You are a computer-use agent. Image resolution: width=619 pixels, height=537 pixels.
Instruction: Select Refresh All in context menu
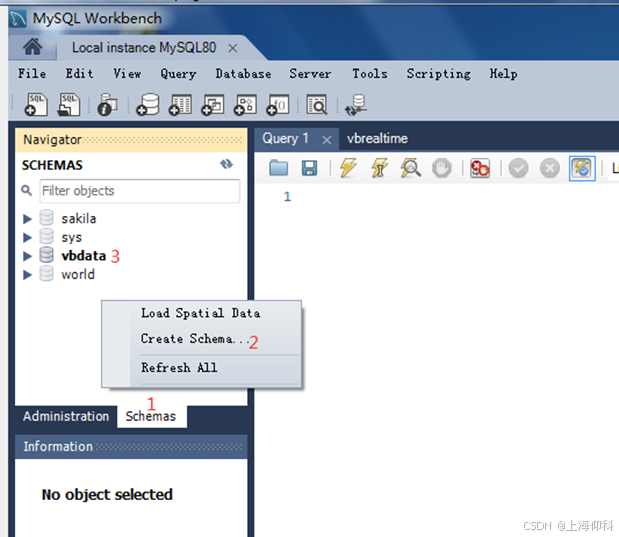(179, 368)
